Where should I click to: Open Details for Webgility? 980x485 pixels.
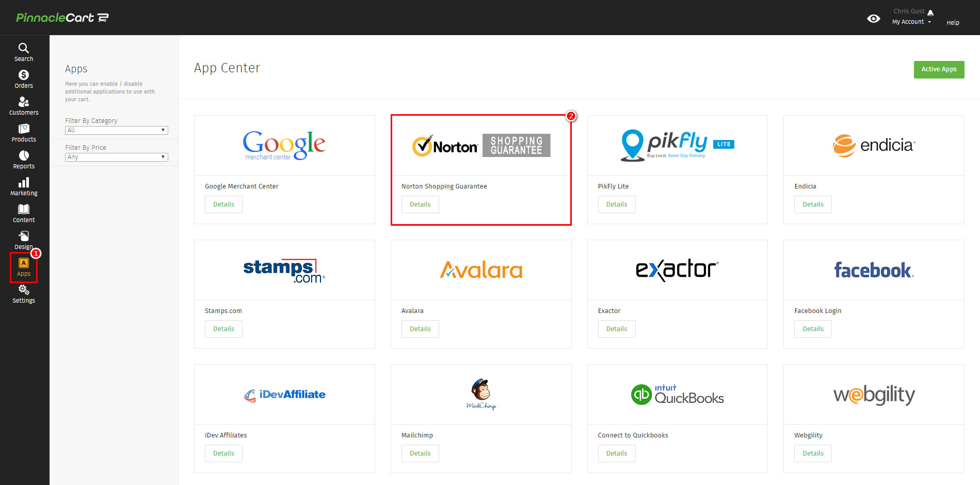(x=813, y=453)
